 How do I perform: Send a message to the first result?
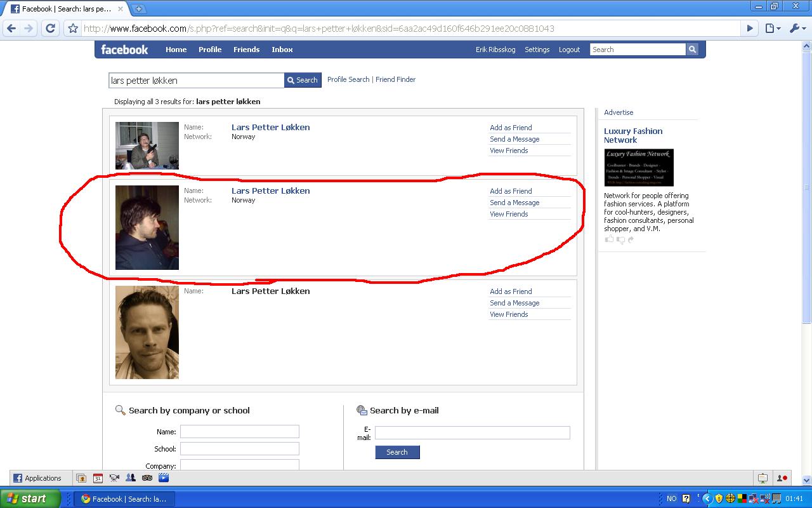[514, 139]
